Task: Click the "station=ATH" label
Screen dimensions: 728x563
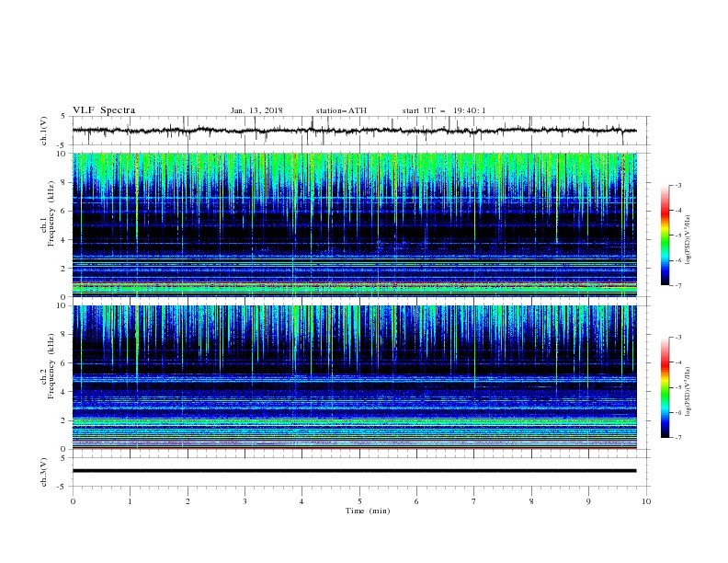Action: point(341,110)
